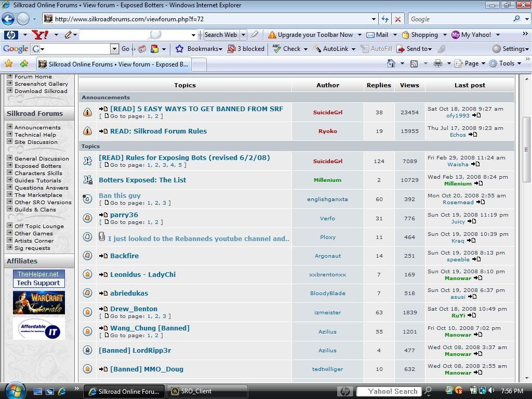
Task: Click the Home icon in the command bar
Action: [391, 63]
